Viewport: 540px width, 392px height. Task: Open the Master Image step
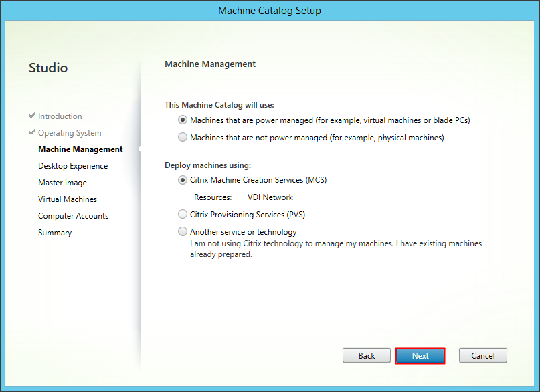(x=62, y=183)
